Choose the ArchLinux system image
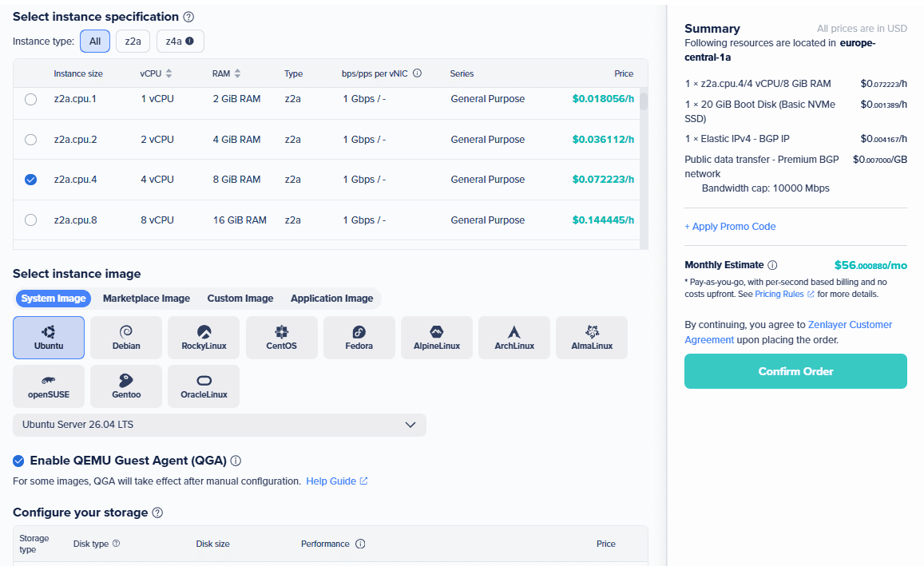This screenshot has height=566, width=924. click(514, 338)
